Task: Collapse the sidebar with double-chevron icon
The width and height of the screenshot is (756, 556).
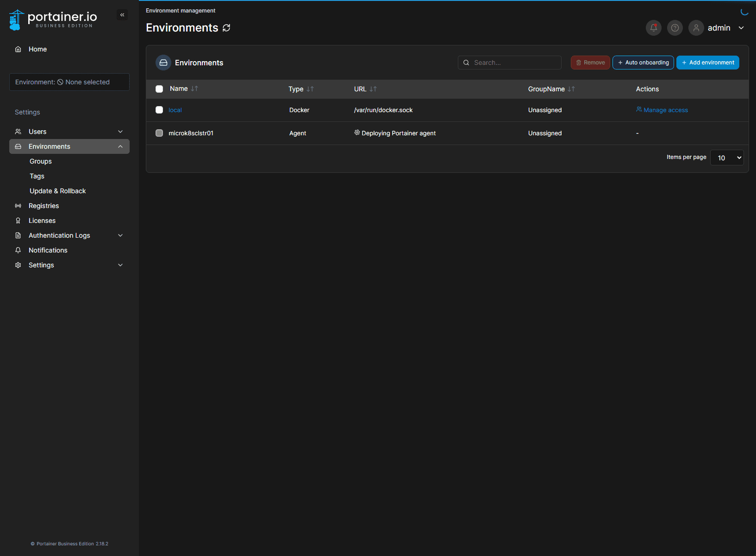Action: tap(122, 15)
